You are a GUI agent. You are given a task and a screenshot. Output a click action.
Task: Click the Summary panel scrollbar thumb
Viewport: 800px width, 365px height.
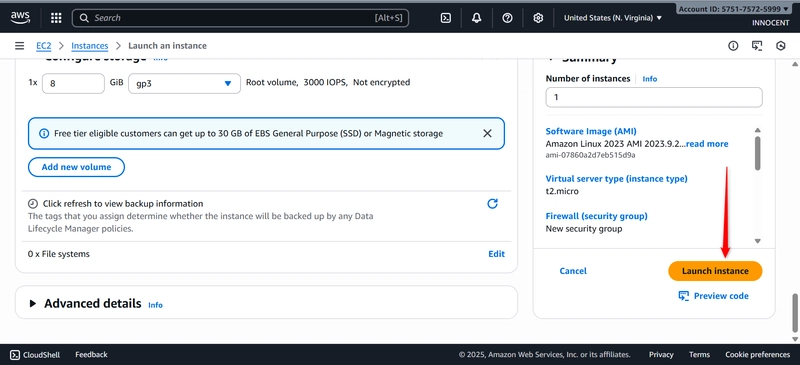758,153
